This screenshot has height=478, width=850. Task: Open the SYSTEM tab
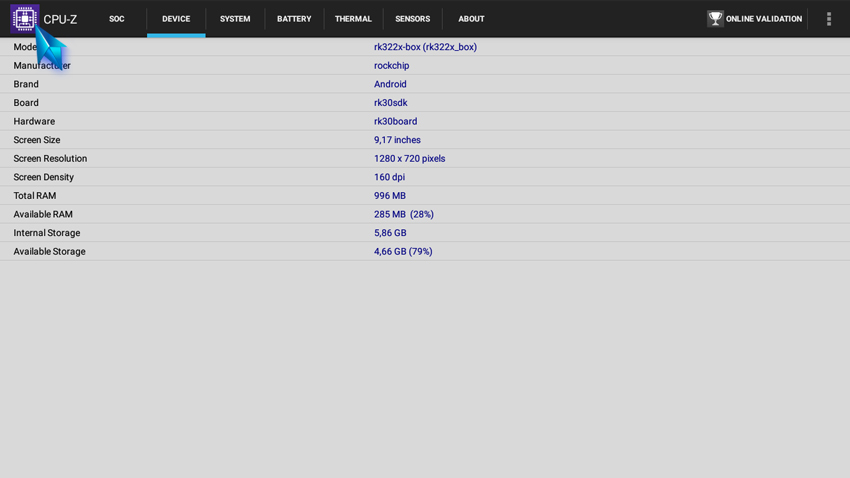click(x=235, y=19)
